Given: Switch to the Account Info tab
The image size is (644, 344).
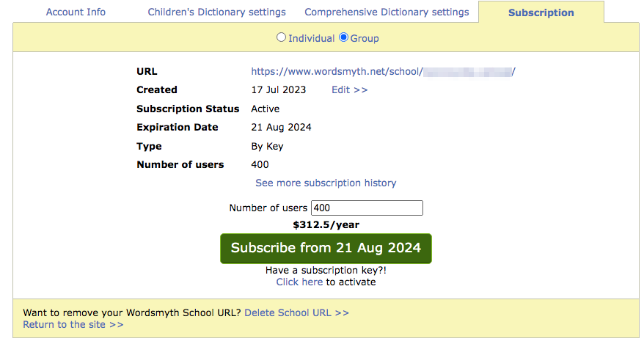Looking at the screenshot, I should point(76,12).
